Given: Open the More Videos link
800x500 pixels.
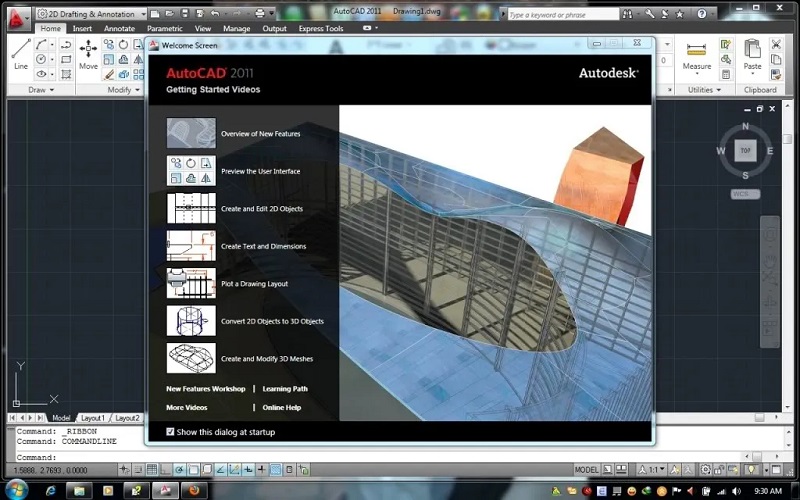Looking at the screenshot, I should [x=187, y=408].
